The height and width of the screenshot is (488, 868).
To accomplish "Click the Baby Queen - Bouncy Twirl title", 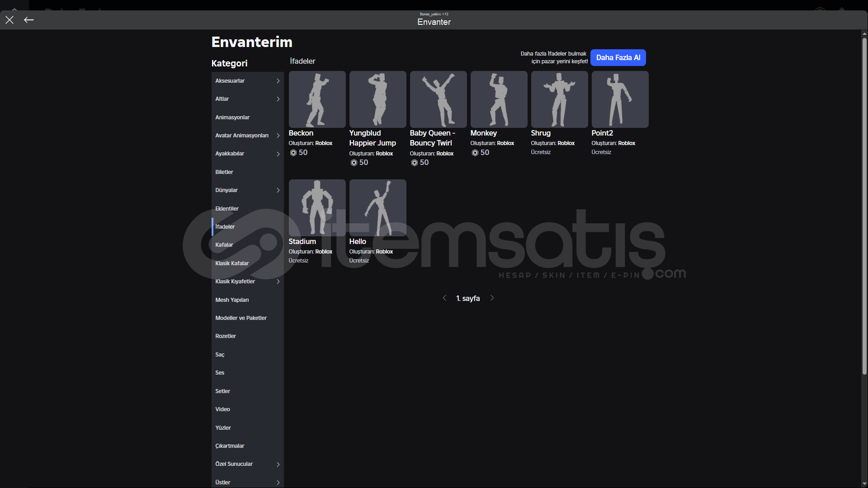I will click(x=433, y=138).
